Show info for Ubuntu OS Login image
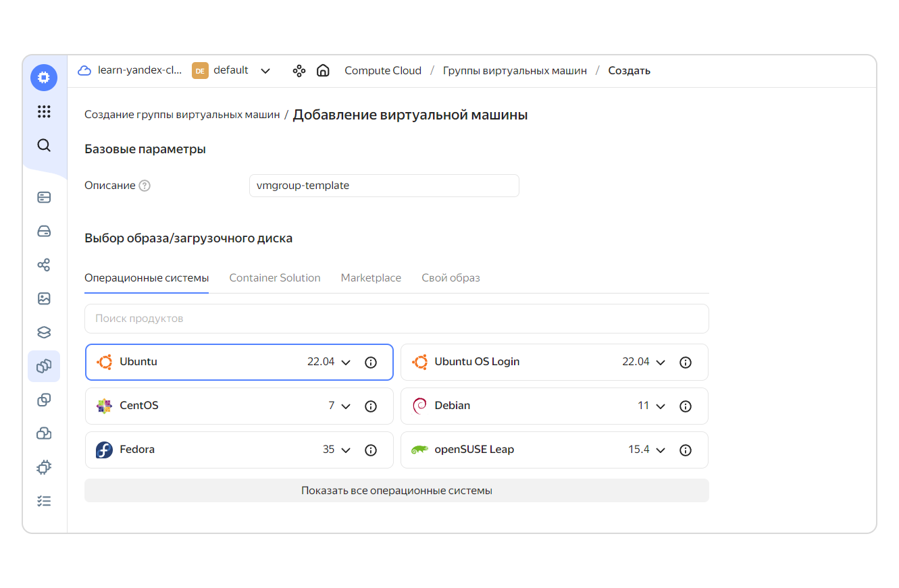Screen dimensions: 899x588 click(x=685, y=363)
